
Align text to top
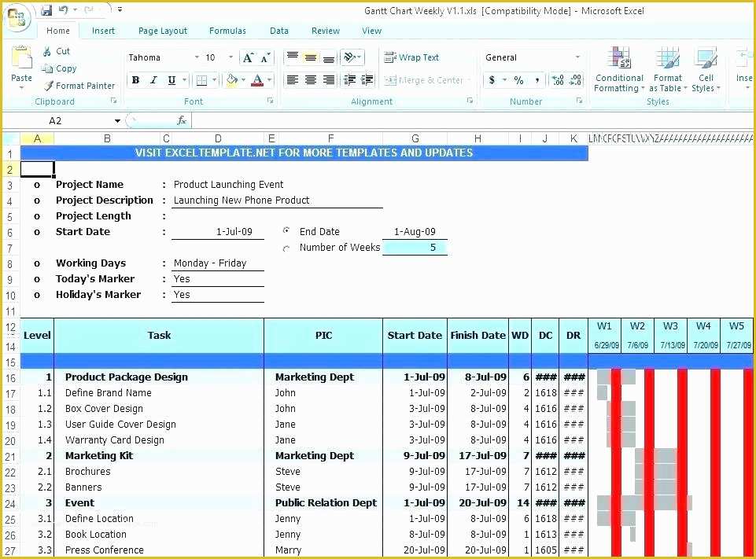coord(292,57)
